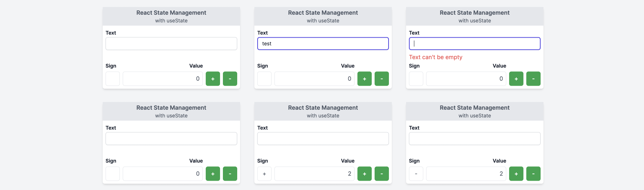The height and width of the screenshot is (190, 644).
Task: Select the Value field in the card with error message
Action: (466, 79)
